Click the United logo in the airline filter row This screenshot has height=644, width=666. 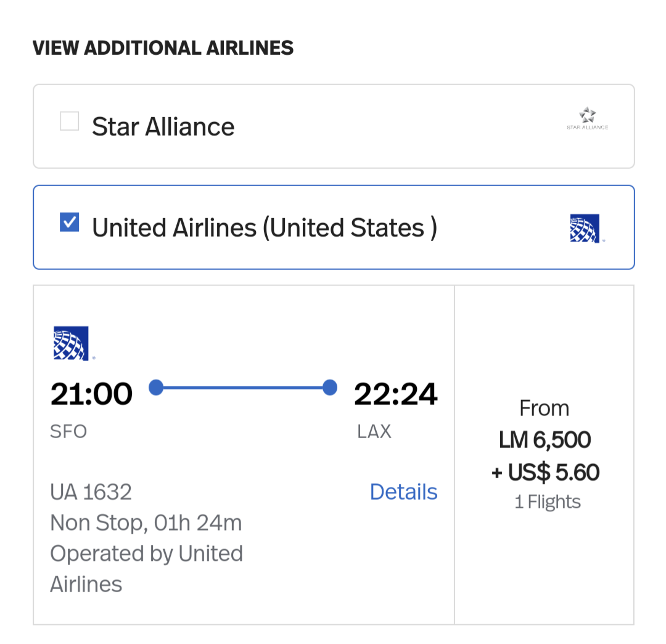[585, 229]
